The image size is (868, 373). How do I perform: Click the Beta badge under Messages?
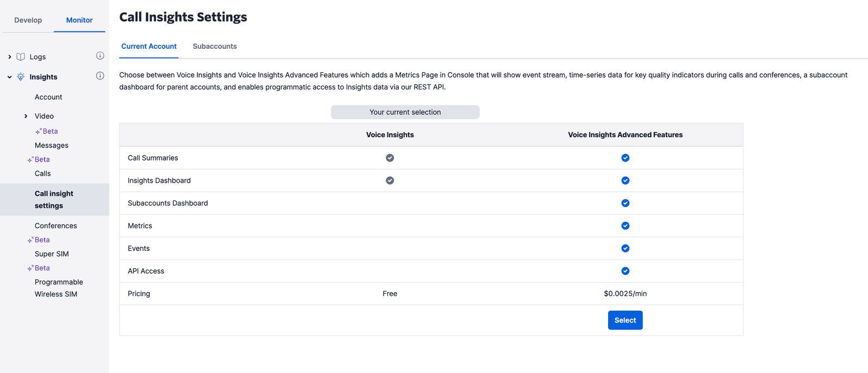(x=39, y=159)
